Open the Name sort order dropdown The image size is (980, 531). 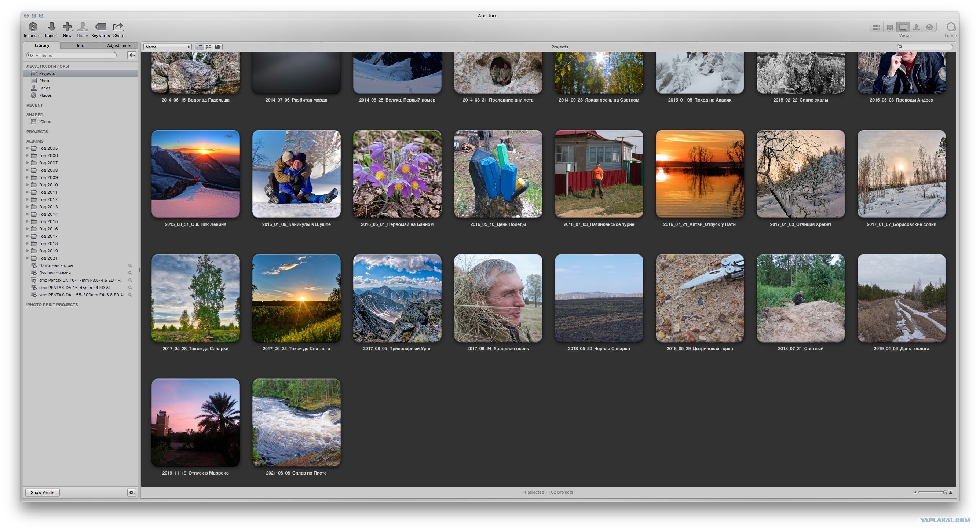coord(167,47)
